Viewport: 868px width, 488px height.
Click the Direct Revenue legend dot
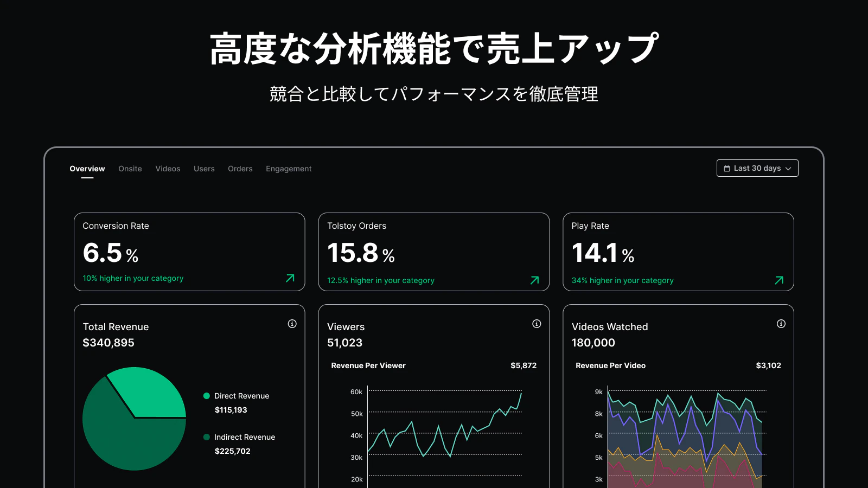[x=207, y=396]
